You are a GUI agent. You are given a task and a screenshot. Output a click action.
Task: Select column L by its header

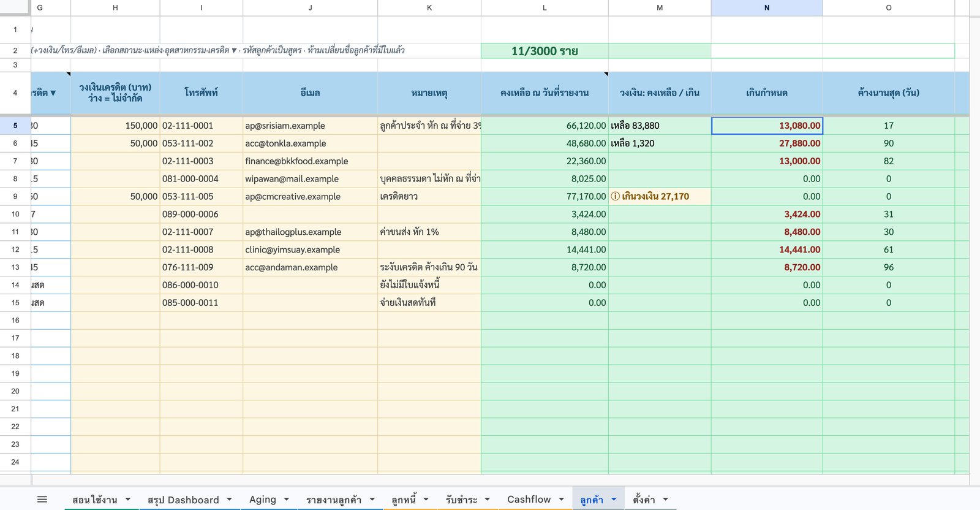[x=545, y=8]
